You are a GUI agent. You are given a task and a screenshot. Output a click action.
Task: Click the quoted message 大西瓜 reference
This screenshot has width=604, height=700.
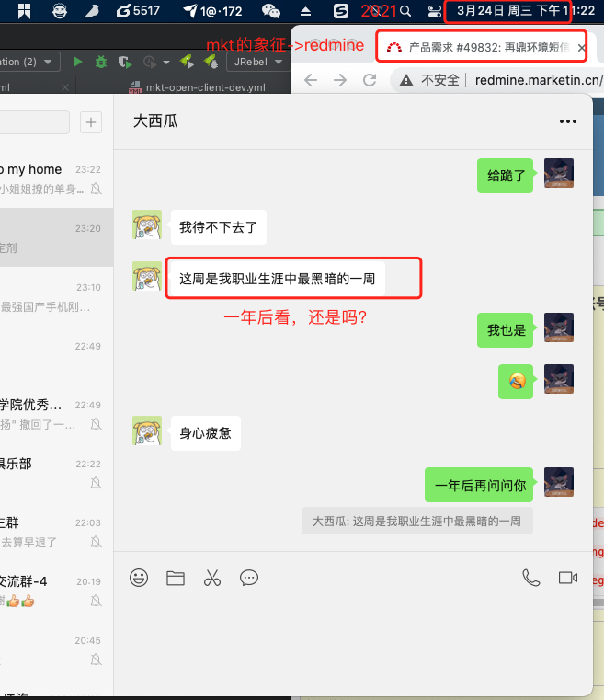click(416, 521)
